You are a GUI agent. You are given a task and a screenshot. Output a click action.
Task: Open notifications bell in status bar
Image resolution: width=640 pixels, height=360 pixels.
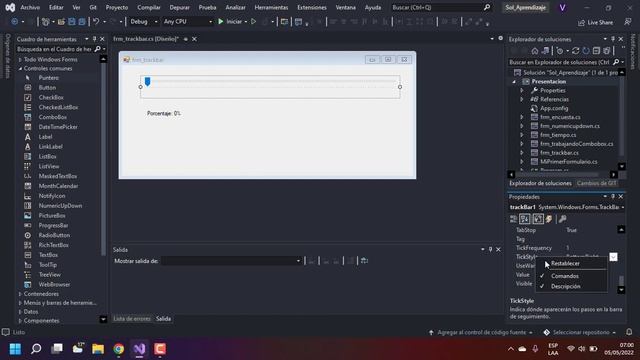629,332
